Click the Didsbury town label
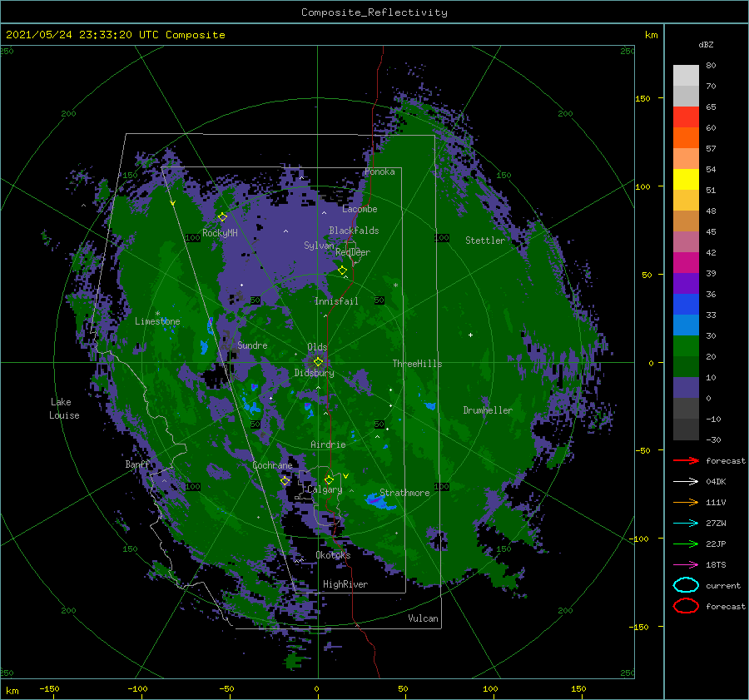749x700 pixels. pos(314,373)
